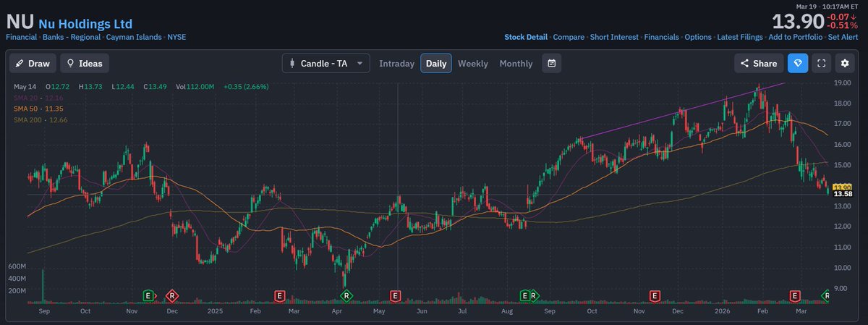The width and height of the screenshot is (868, 325).
Task: Click green E earnings marker in mid-November 2024
Action: click(148, 295)
